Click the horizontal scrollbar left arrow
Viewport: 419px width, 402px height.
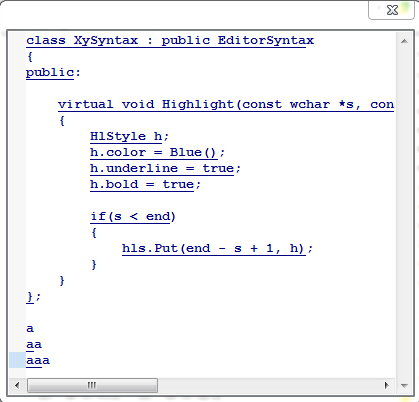(17, 386)
